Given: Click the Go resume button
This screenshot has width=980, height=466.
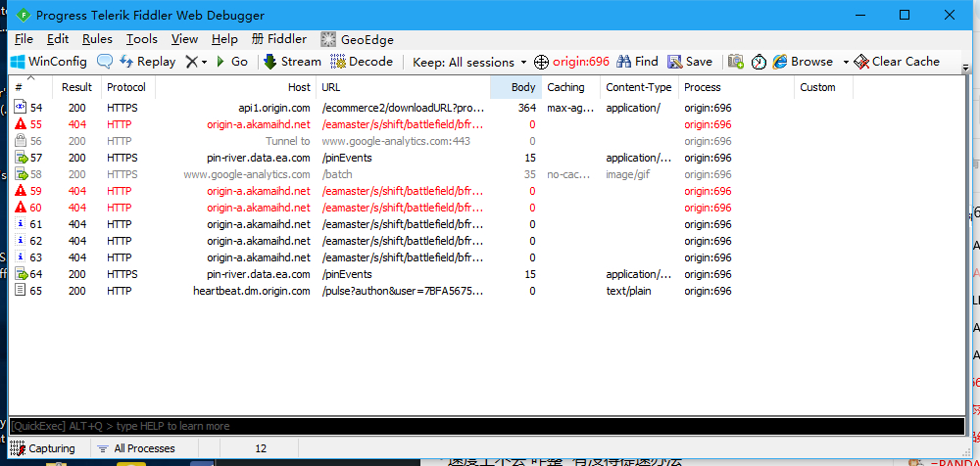Looking at the screenshot, I should coord(232,62).
